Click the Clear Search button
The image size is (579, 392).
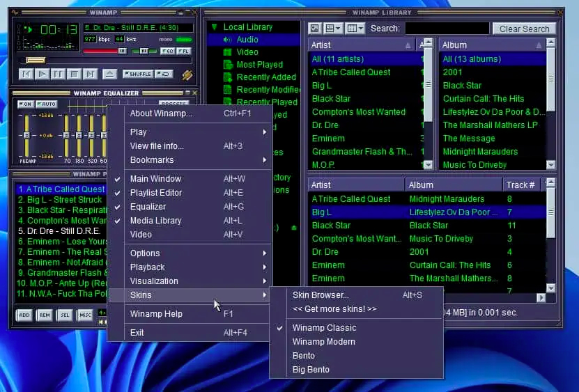coord(524,29)
